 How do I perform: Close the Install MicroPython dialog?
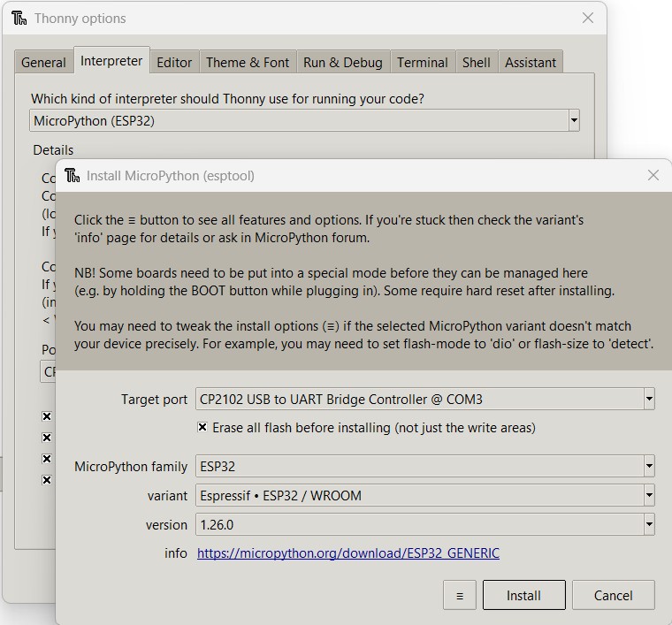pyautogui.click(x=653, y=175)
